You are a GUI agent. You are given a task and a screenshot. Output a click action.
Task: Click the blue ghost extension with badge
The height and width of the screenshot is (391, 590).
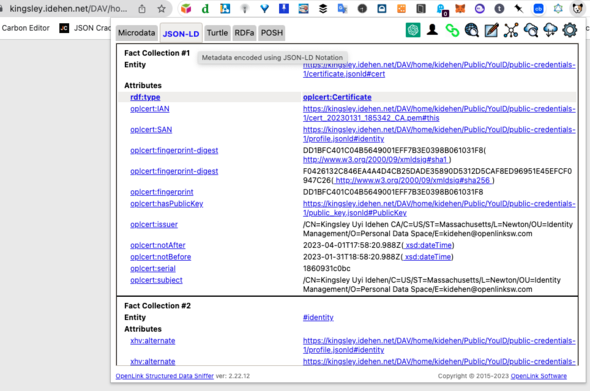click(441, 9)
